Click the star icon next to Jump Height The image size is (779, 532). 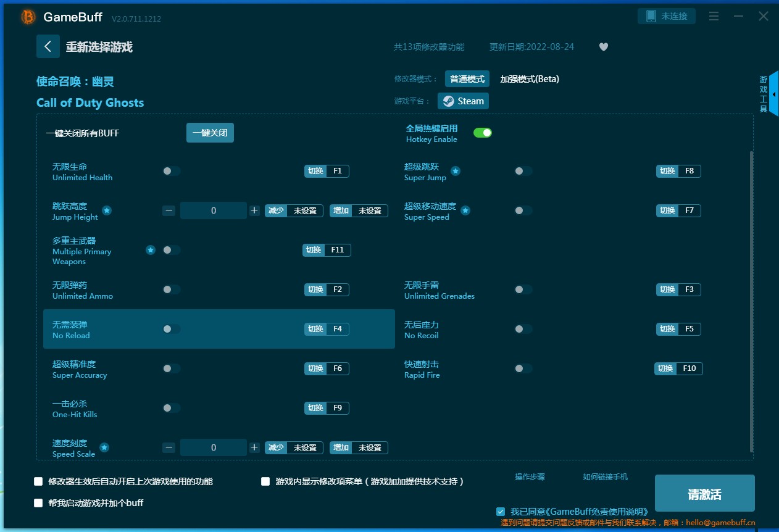click(107, 210)
